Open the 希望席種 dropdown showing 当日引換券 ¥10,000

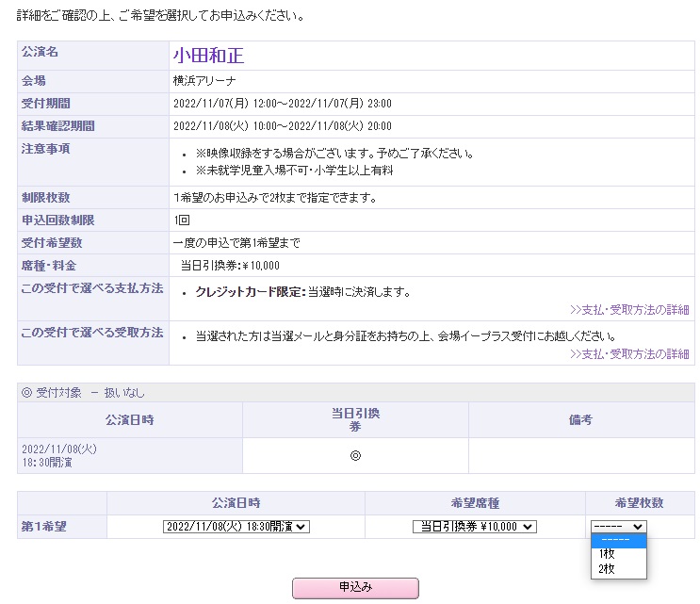click(x=475, y=527)
